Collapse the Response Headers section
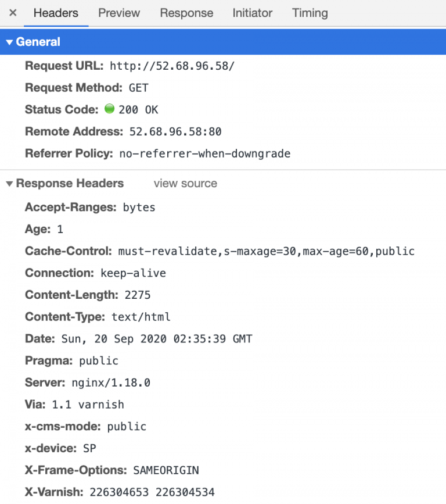Viewport: 446px width, 504px height. (9, 184)
